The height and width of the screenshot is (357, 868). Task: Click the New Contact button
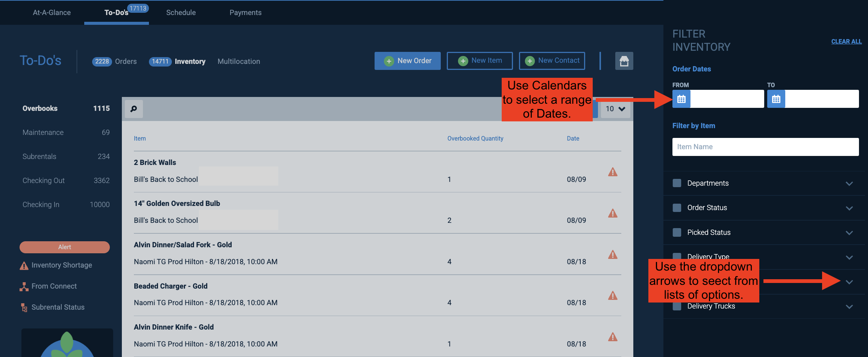click(x=552, y=61)
